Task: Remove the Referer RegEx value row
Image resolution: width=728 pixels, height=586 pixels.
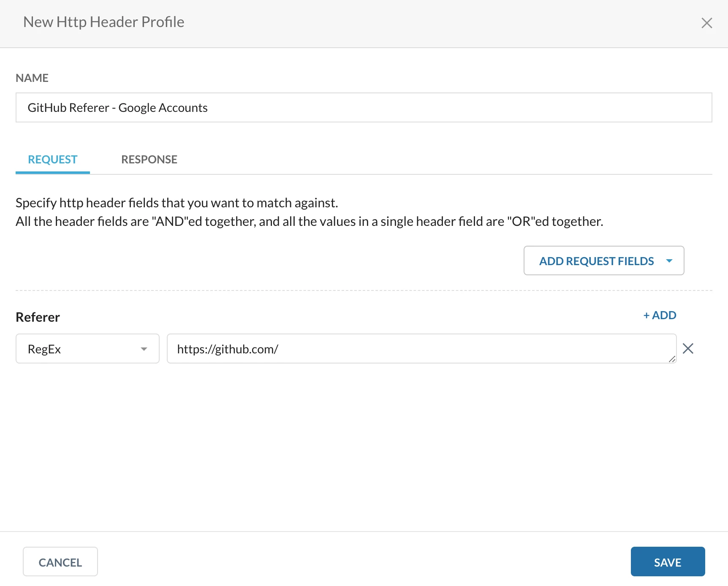Action: [x=688, y=348]
